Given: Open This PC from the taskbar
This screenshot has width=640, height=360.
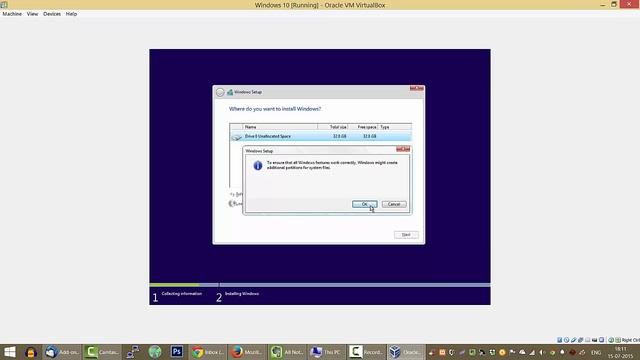Looking at the screenshot, I should pyautogui.click(x=327, y=352).
